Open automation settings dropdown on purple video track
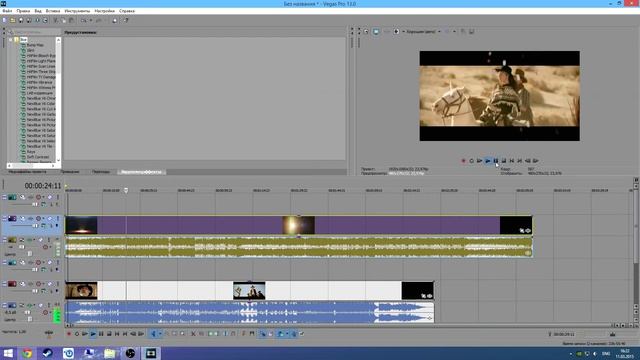640x360 pixels. pos(44,218)
